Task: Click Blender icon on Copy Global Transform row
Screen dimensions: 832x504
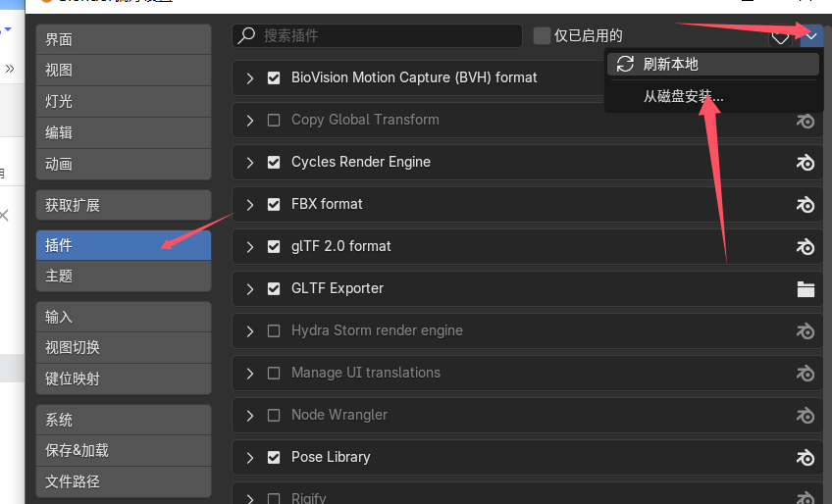Action: (806, 121)
